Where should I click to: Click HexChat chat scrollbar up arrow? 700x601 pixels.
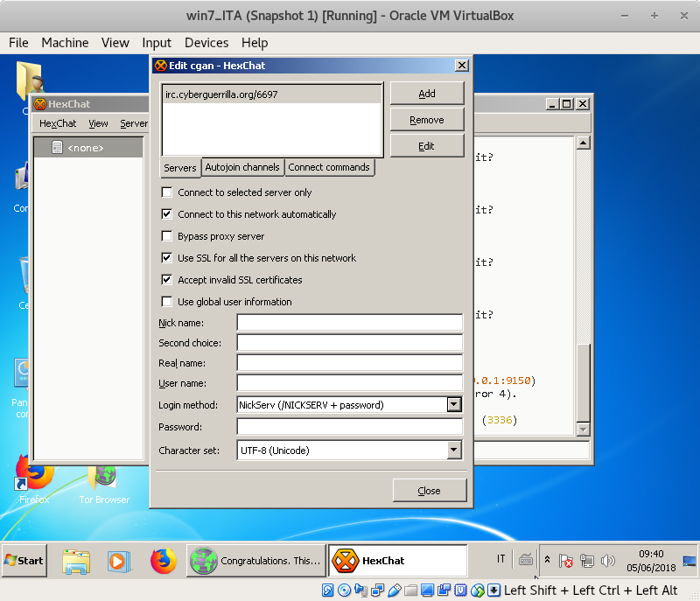tap(584, 143)
